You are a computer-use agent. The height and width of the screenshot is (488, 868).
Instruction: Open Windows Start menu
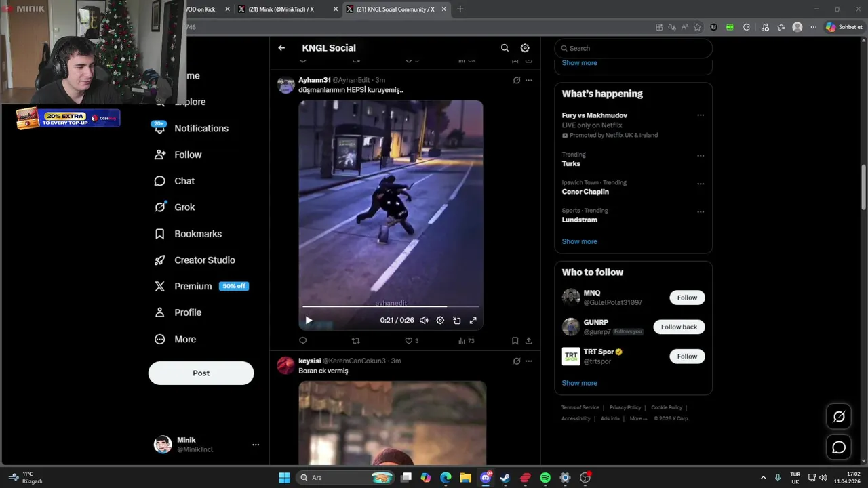pyautogui.click(x=284, y=478)
